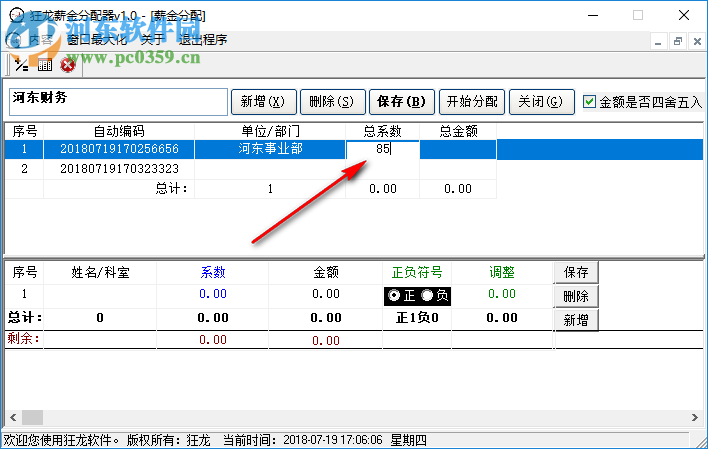Toggle 金额是否四舍五入 checkbox
708x449 pixels.
pyautogui.click(x=589, y=102)
